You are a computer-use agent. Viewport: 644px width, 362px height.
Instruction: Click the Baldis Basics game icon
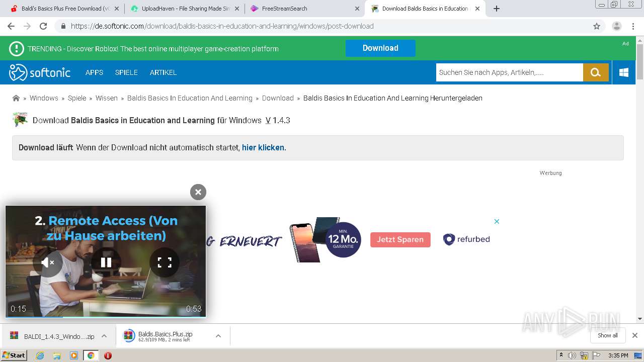pos(20,120)
